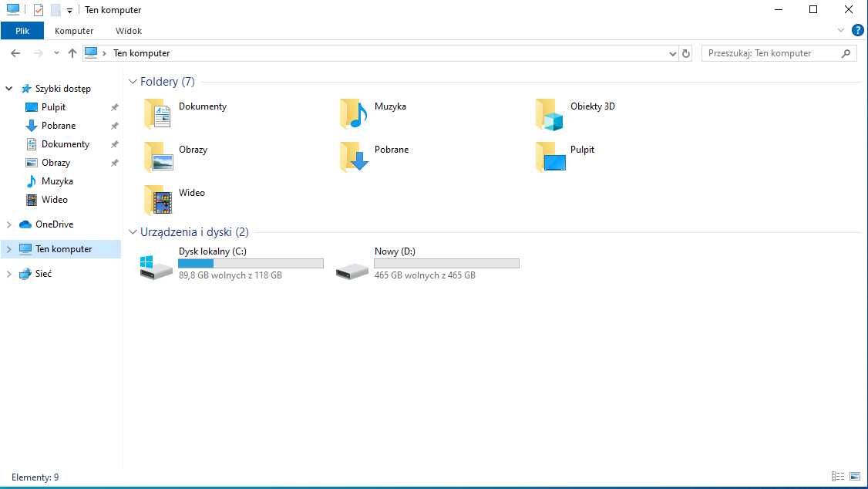Viewport: 868px width, 489px height.
Task: Click 89,8 GB wolnych z 118 GB text
Action: click(x=230, y=275)
